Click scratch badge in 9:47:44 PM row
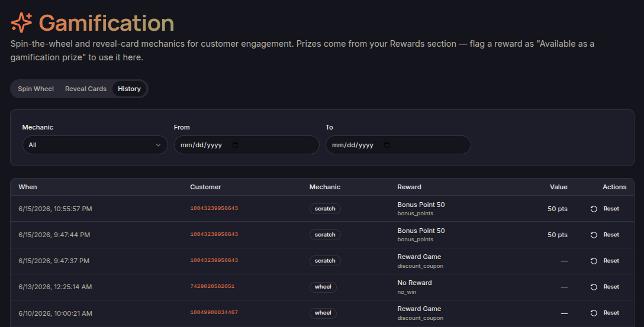 [325, 235]
